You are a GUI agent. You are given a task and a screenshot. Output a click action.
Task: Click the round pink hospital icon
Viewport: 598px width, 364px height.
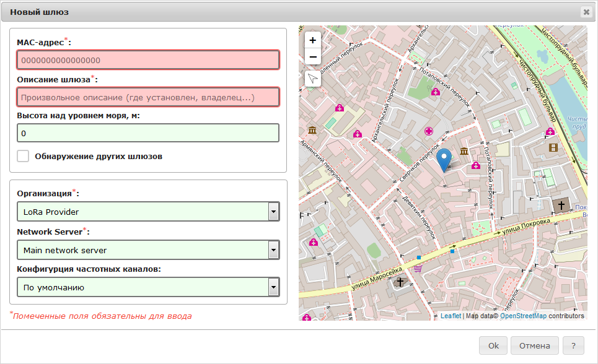coord(428,131)
